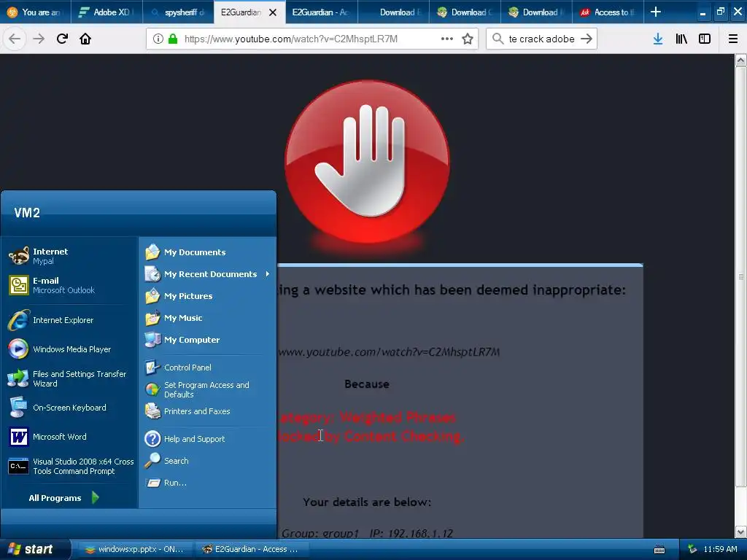Switch to the 'Access to' tab
Image resolution: width=747 pixels, height=560 pixels.
point(608,12)
